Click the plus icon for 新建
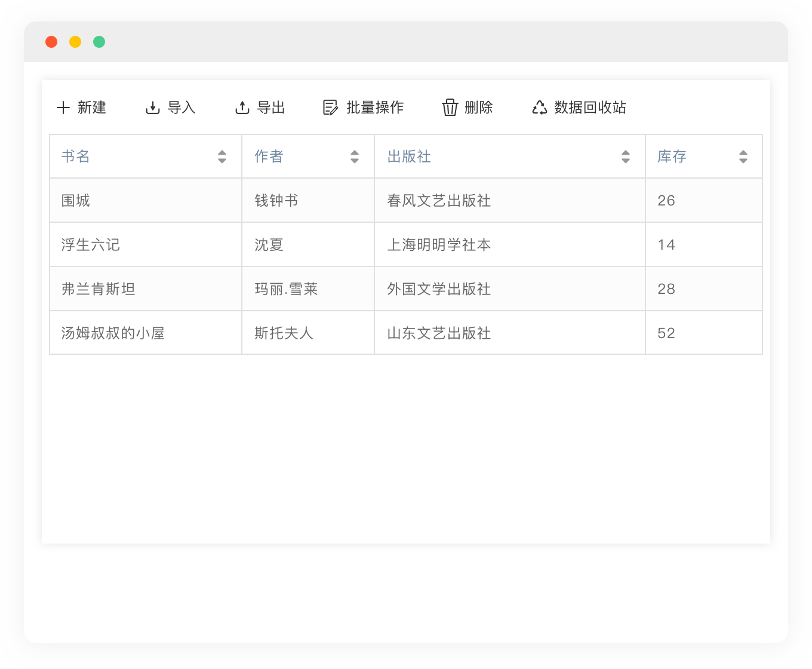Image resolution: width=812 pixels, height=669 pixels. (x=63, y=108)
